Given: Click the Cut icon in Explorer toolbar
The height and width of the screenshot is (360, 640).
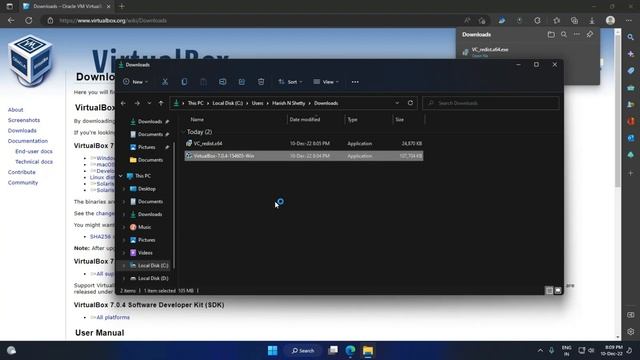Looking at the screenshot, I should 165,82.
